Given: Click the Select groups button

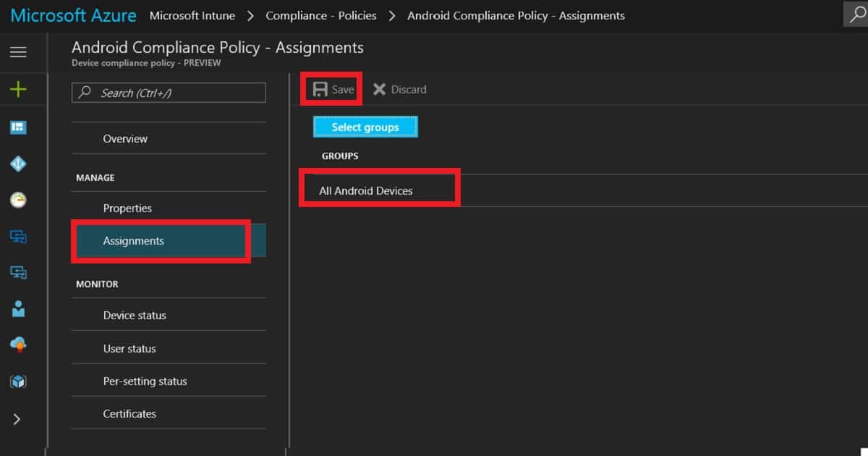Looking at the screenshot, I should (x=365, y=127).
